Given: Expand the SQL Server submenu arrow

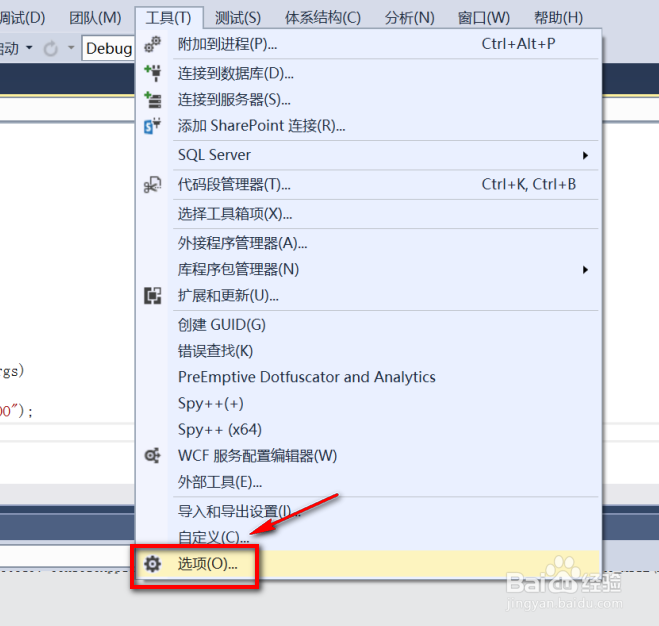Looking at the screenshot, I should point(585,156).
